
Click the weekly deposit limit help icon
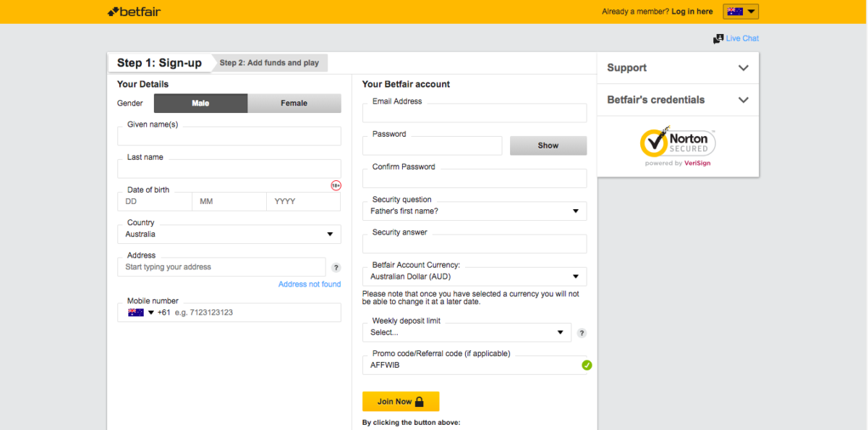582,332
